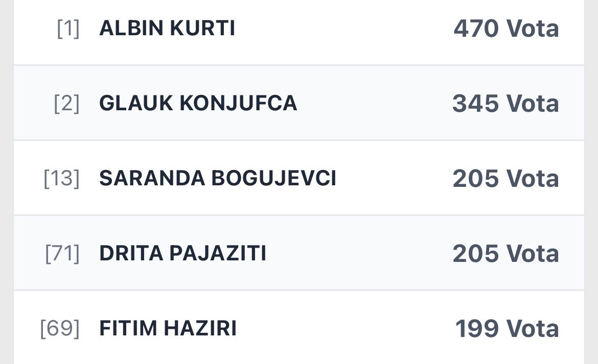The image size is (598, 364).
Task: Click candidate number [2] label
Action: (66, 104)
